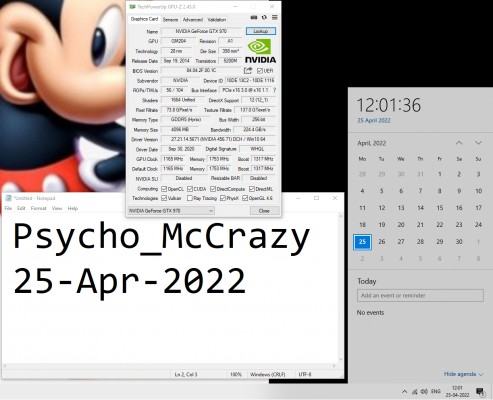
Task: Click the Close button in GPU-Z
Action: 264,211
